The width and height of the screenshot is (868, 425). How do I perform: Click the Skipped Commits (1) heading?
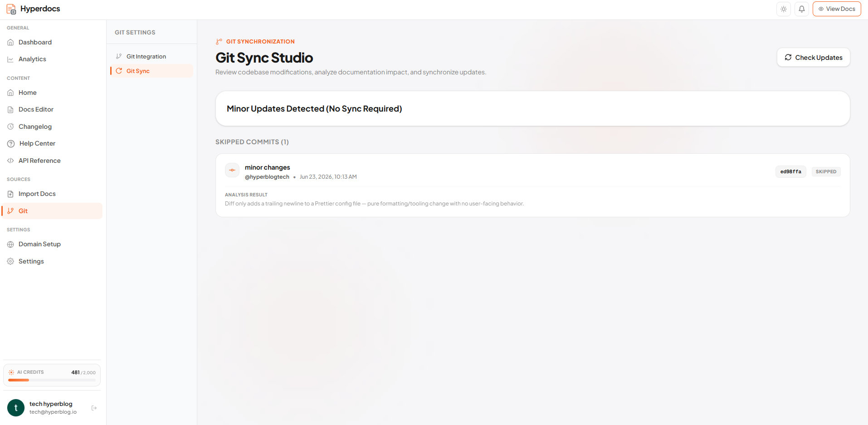click(x=252, y=142)
